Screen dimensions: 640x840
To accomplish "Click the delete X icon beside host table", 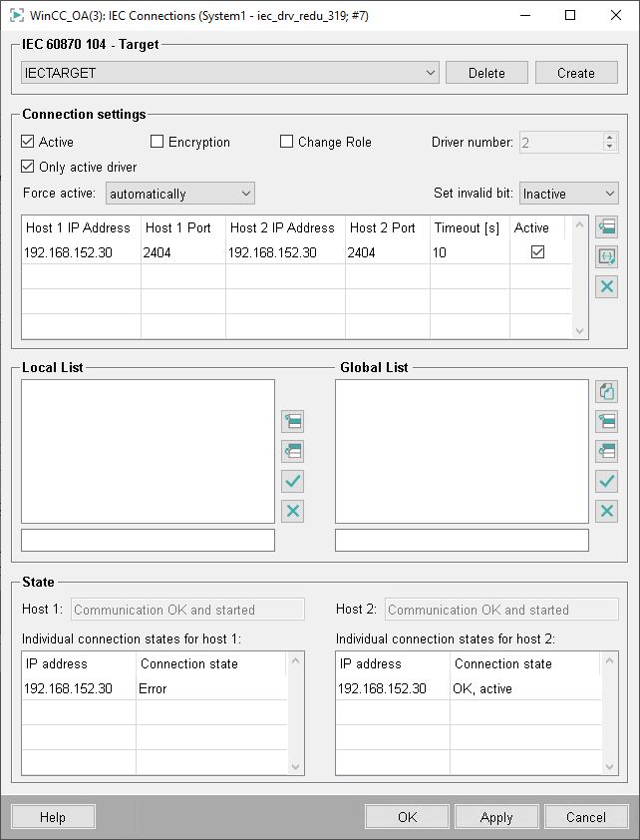I will 606,287.
